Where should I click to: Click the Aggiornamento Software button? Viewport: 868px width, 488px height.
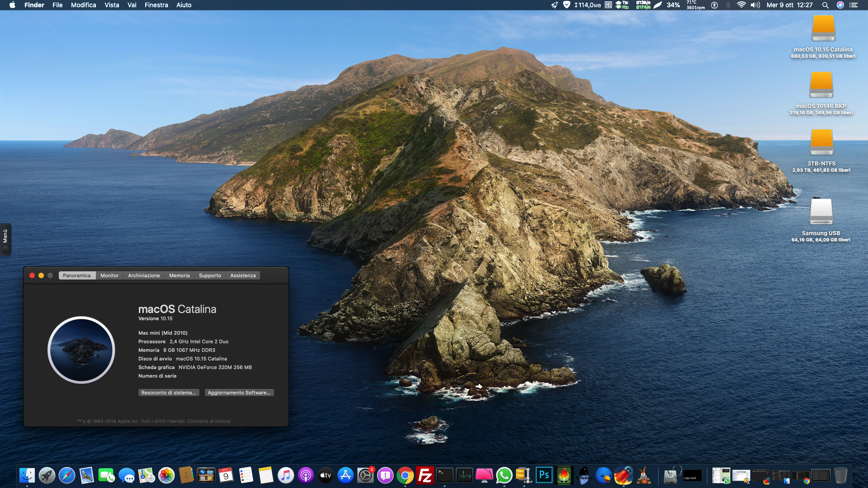[x=239, y=393]
